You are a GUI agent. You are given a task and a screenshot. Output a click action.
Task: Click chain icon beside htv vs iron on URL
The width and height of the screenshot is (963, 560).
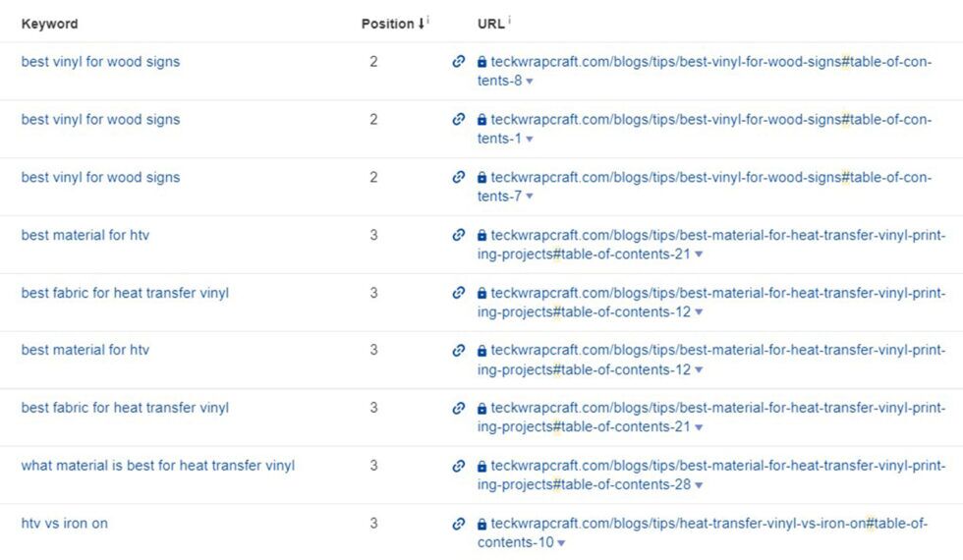pos(458,523)
